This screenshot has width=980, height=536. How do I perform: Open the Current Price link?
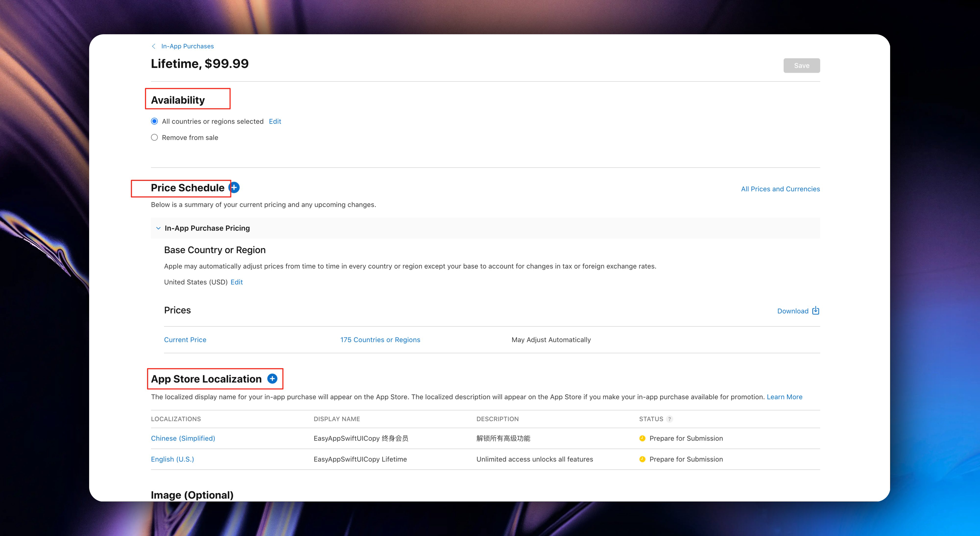click(185, 340)
